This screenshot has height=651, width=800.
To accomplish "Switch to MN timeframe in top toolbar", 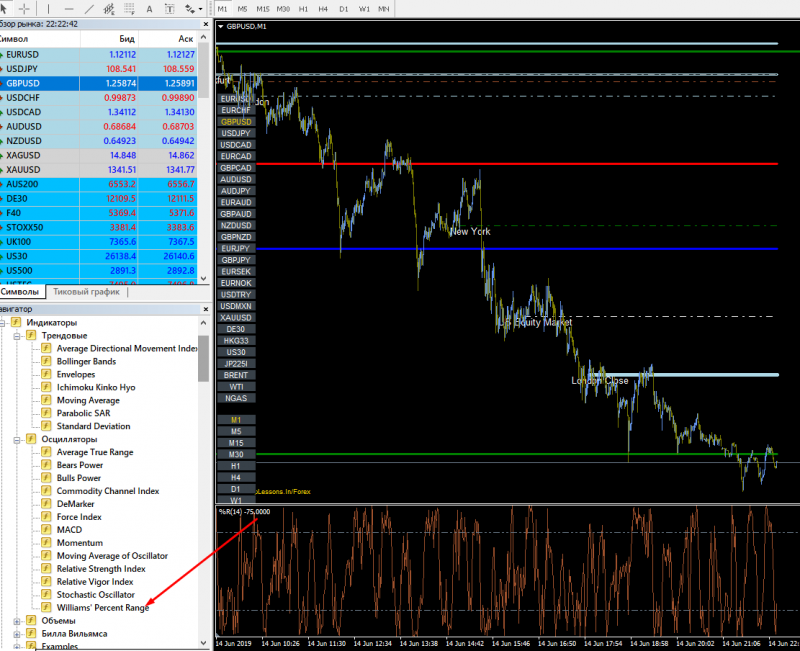I will click(x=384, y=9).
